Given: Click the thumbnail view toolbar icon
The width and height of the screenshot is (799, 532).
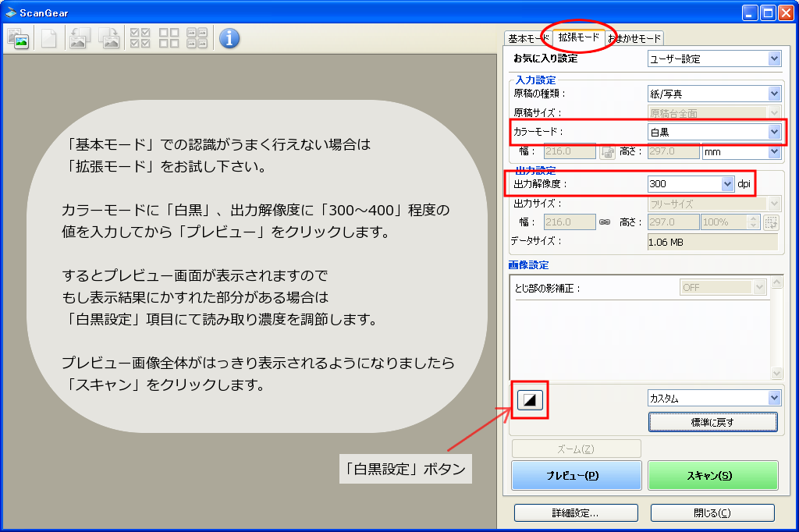Looking at the screenshot, I should 18,38.
